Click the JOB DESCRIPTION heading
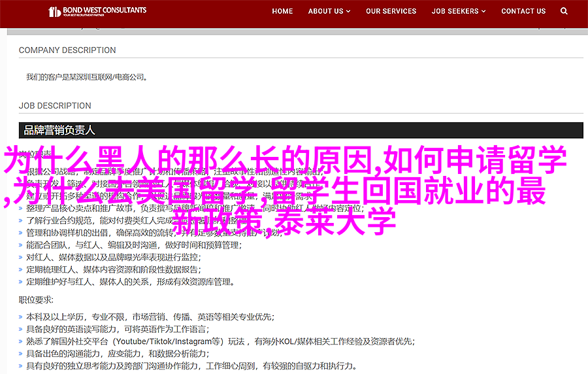Viewport: 588px width, 374px height. coord(55,106)
